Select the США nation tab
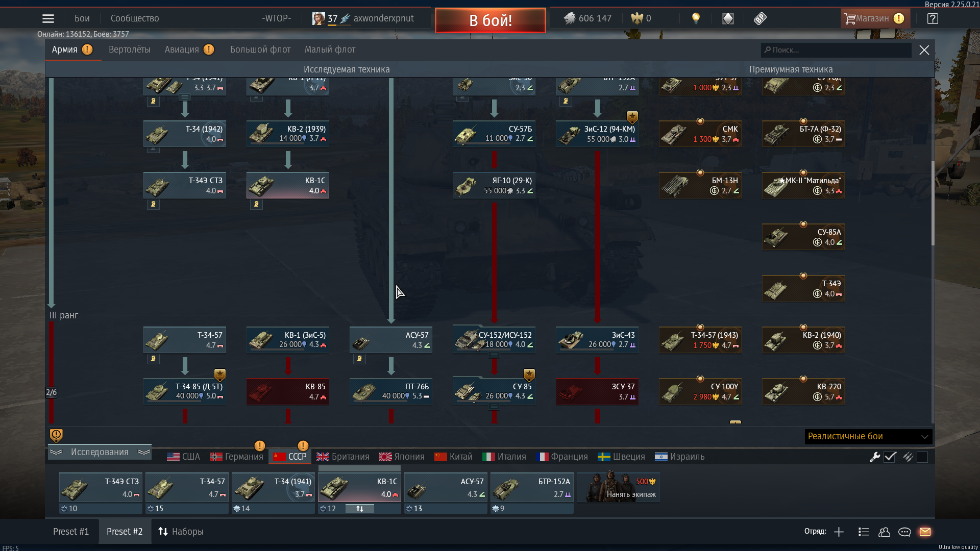The height and width of the screenshot is (551, 980). pos(184,457)
